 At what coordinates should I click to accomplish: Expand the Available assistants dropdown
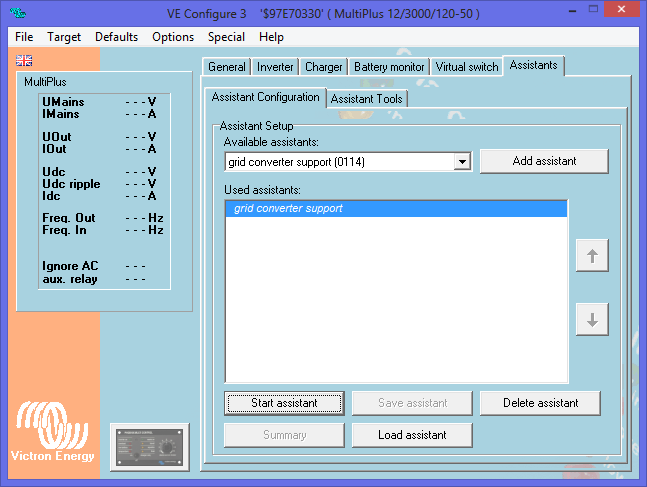[x=462, y=161]
